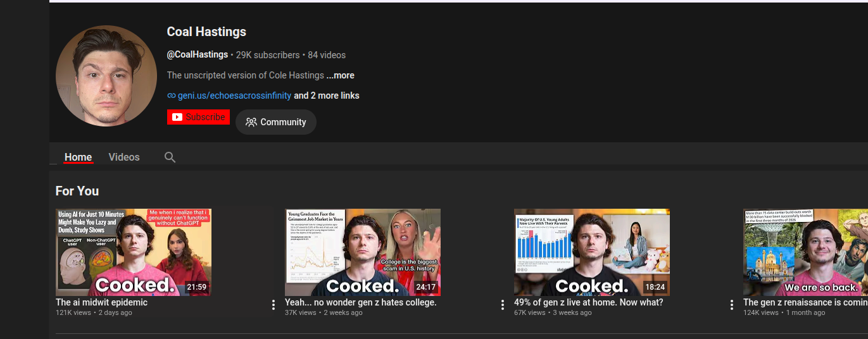Screen dimensions: 868x339
Task: Switch to the Home tab
Action: [x=79, y=157]
